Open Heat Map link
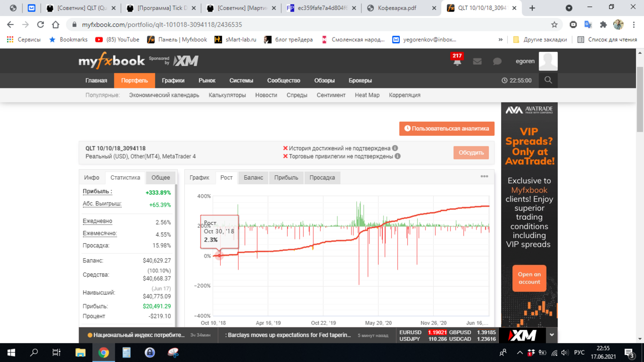 [x=367, y=95]
